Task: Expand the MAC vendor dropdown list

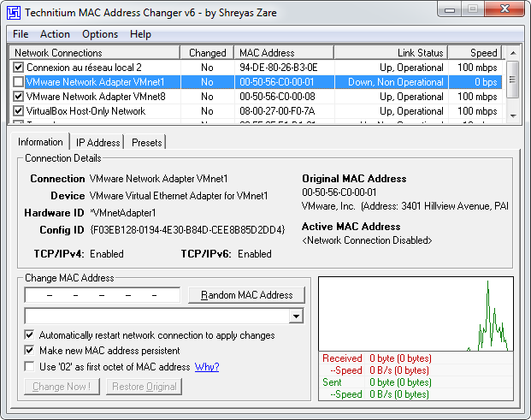Action: tap(297, 316)
